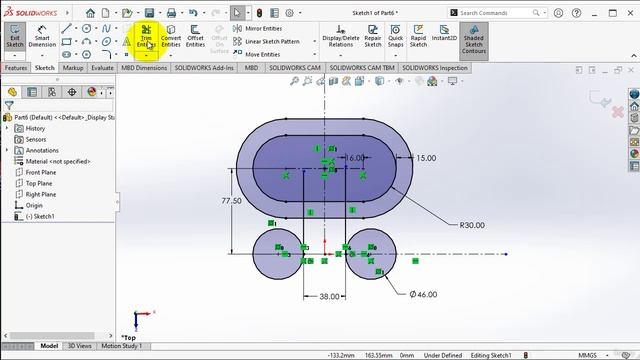
Task: Click Linear Sketch Pattern
Action: [266, 41]
